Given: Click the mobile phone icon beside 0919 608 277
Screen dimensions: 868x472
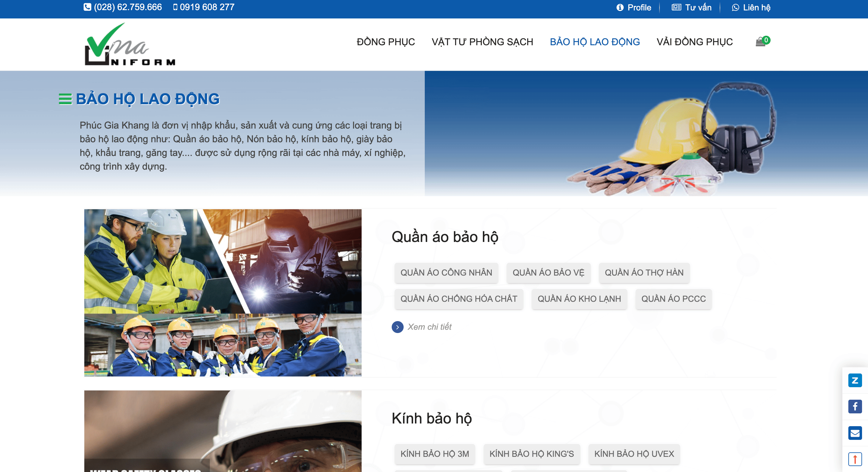Looking at the screenshot, I should (x=175, y=7).
